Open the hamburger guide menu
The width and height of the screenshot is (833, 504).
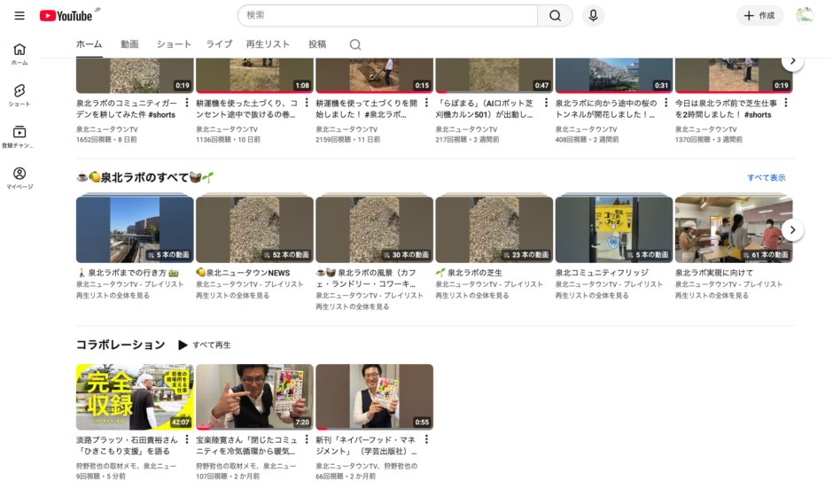point(19,15)
